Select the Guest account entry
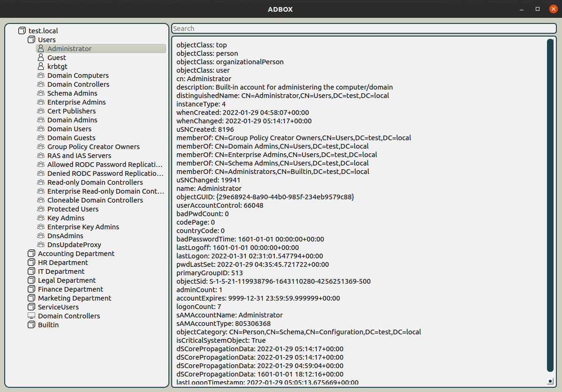The image size is (562, 392). 57,58
